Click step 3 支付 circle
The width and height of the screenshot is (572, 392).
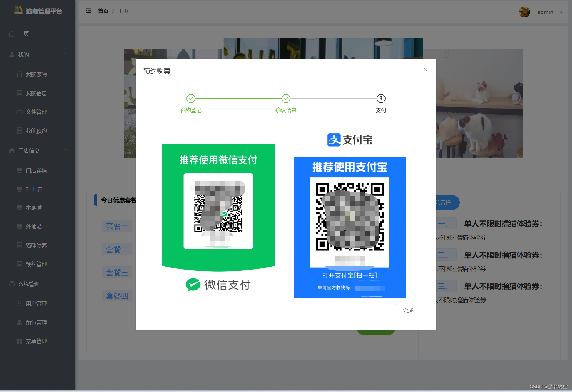tap(381, 98)
